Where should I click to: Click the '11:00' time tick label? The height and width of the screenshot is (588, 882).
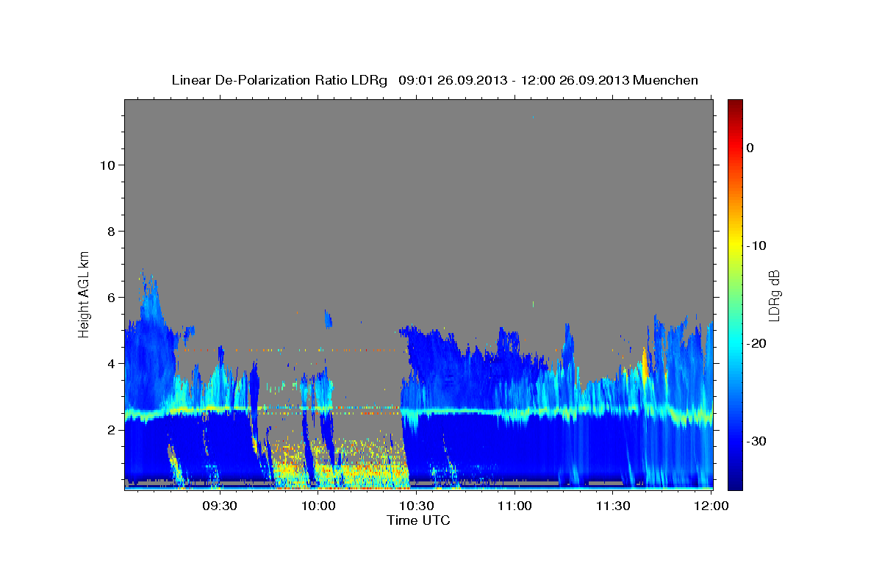[514, 506]
